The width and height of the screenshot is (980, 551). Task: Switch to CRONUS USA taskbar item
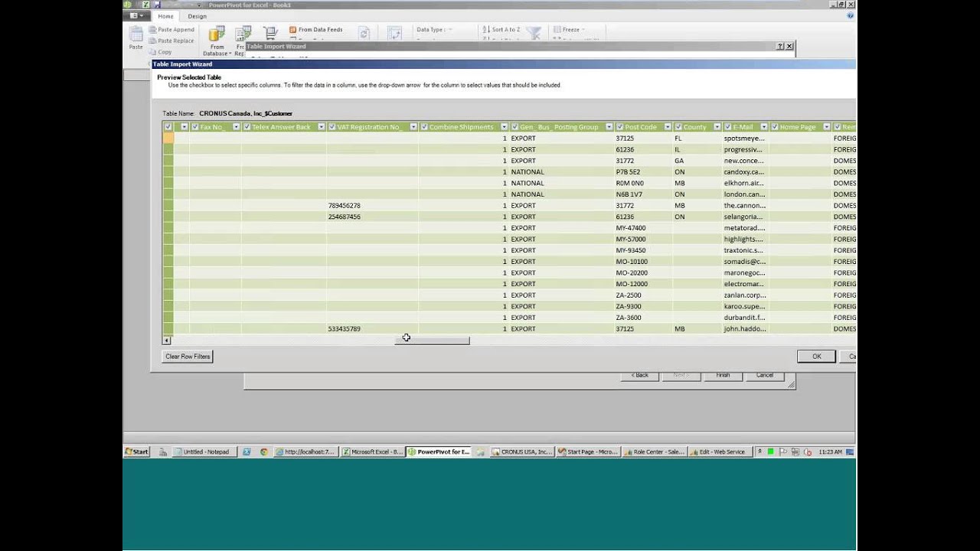[521, 452]
